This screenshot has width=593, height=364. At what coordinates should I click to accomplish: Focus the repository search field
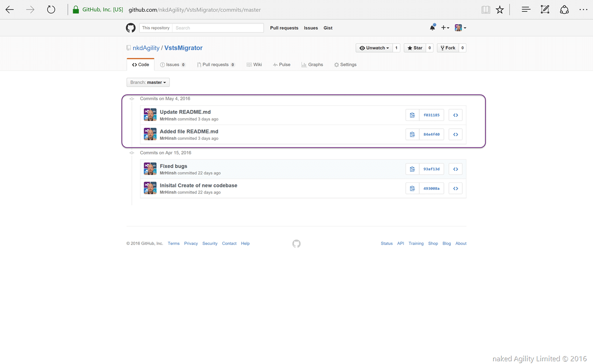(218, 28)
